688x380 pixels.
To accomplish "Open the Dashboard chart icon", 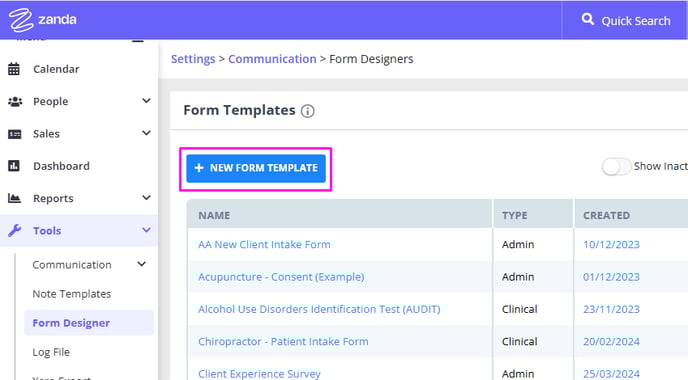I will pyautogui.click(x=14, y=166).
